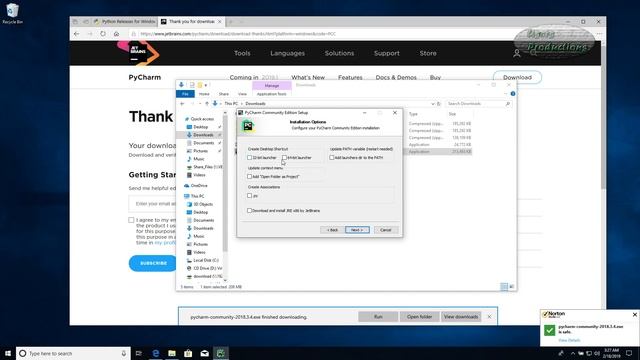Click the Search Downloads box

478,104
